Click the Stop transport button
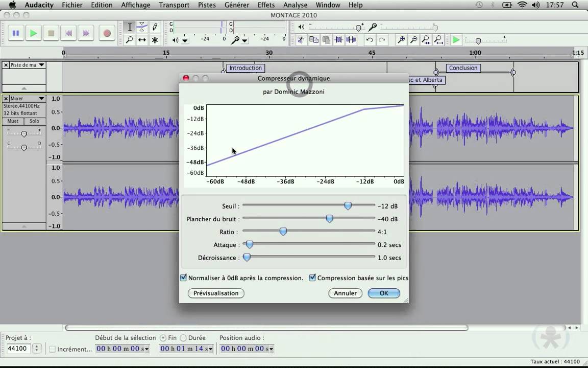This screenshot has height=368, width=588. click(x=51, y=33)
